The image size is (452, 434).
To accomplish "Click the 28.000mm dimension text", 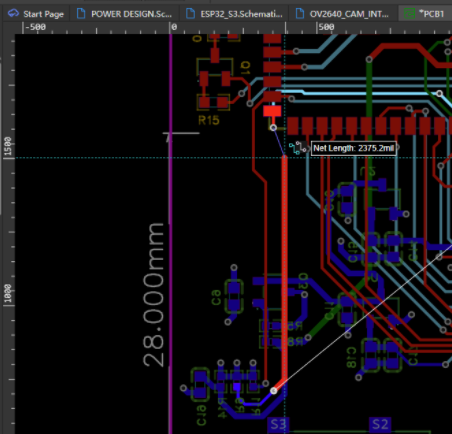I will [154, 295].
